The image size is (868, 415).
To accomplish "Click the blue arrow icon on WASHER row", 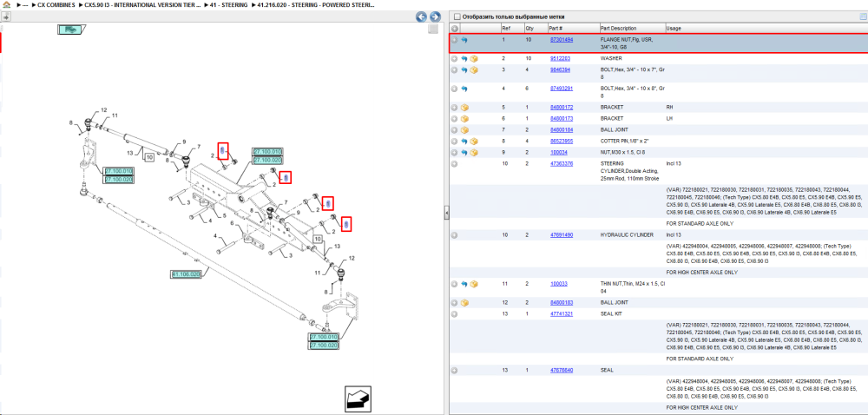I will tap(464, 58).
